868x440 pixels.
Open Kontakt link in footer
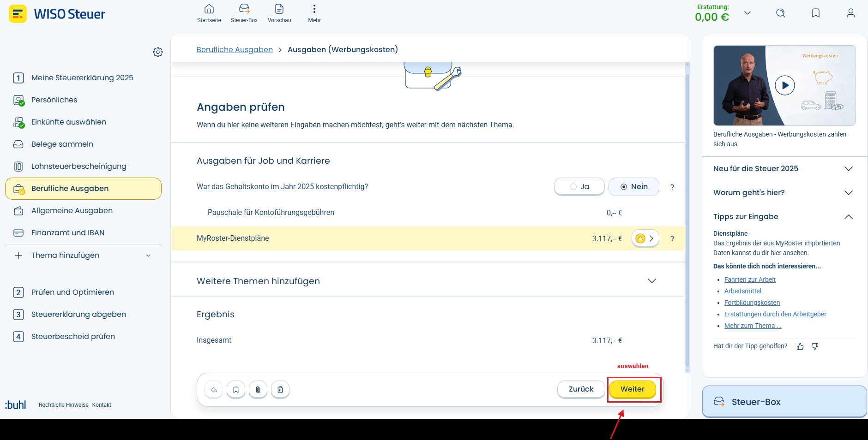pos(102,405)
